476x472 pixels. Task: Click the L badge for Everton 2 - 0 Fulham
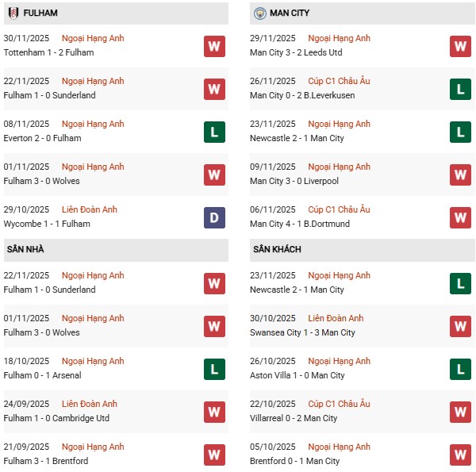click(214, 132)
